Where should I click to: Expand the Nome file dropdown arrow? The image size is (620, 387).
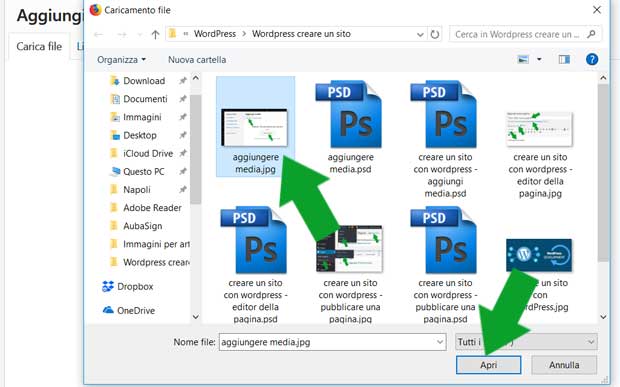440,342
